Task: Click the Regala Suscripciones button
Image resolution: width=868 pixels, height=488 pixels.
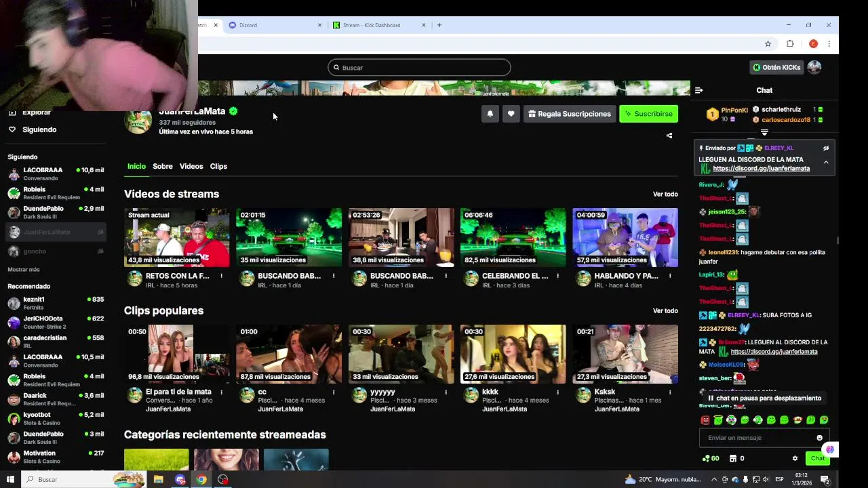Action: [x=569, y=114]
